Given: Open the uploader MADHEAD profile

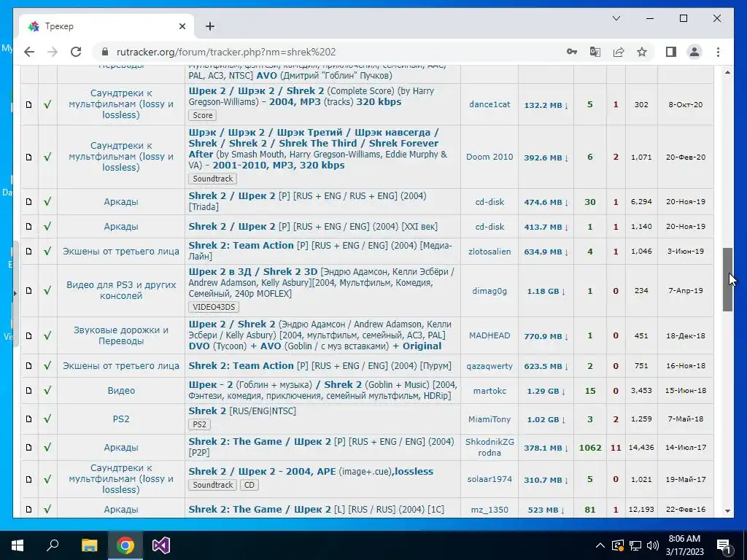Looking at the screenshot, I should [x=489, y=335].
